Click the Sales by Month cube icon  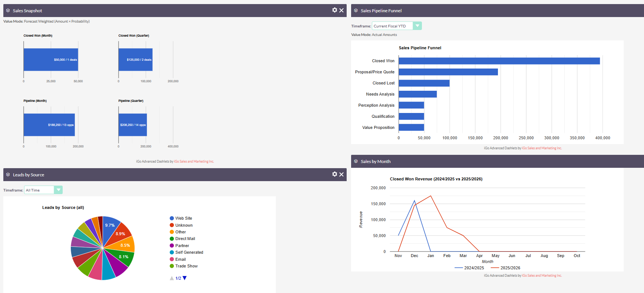point(356,161)
